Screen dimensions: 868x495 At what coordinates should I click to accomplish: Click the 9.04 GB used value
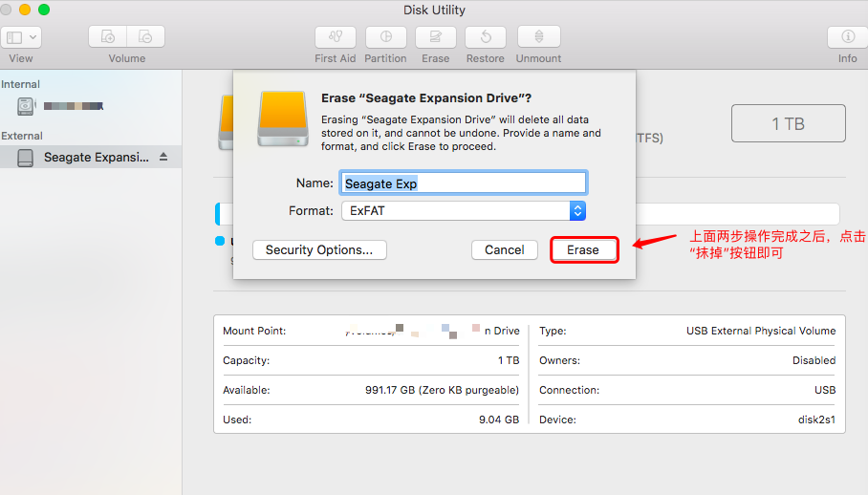[x=499, y=420]
